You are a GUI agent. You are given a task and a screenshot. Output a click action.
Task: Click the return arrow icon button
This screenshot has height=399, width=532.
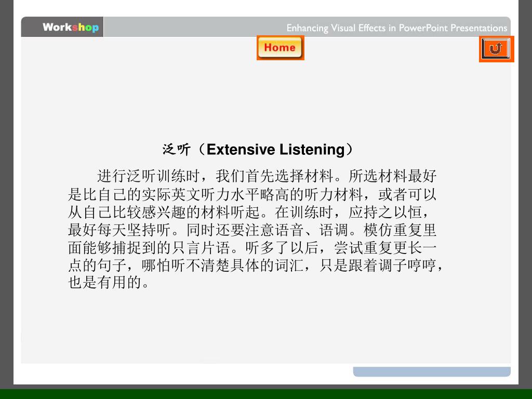[496, 49]
